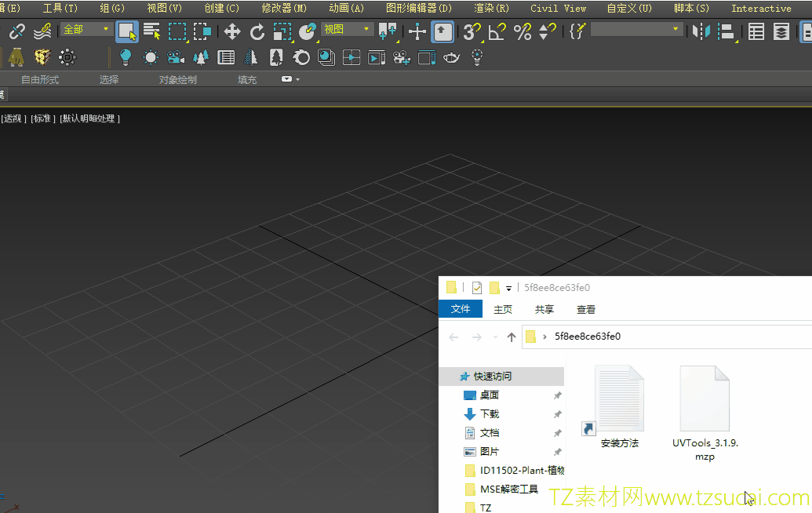
Task: Toggle Percent Snap
Action: (522, 32)
